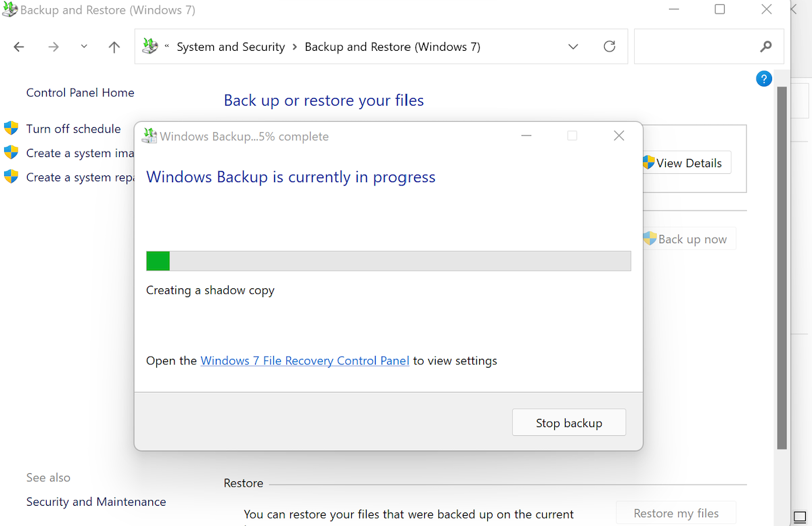Click the back navigation arrow

[18, 46]
